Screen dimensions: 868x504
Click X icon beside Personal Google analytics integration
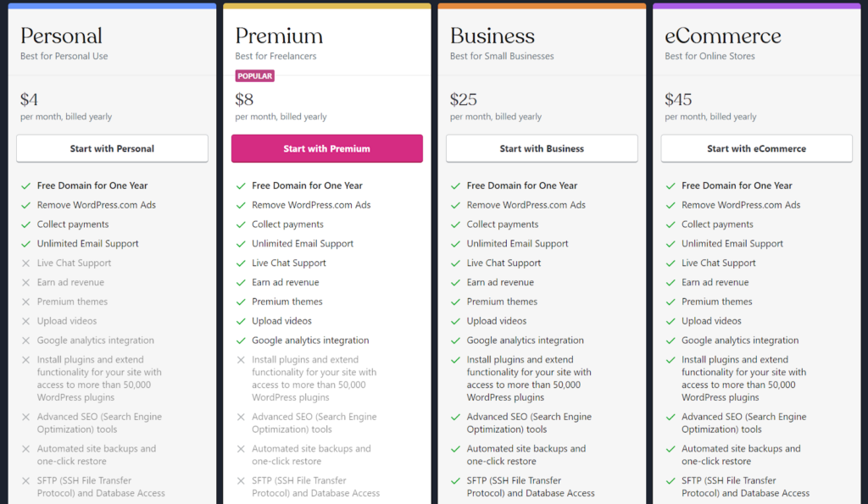(x=25, y=341)
